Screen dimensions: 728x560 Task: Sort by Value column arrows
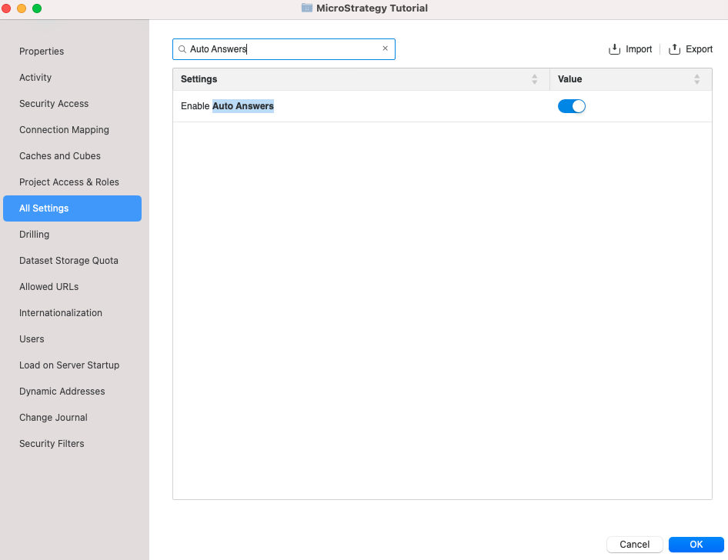click(696, 79)
